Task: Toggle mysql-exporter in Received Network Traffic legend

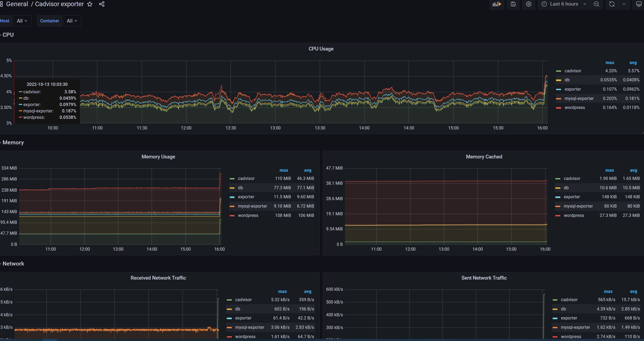Action: [x=250, y=327]
